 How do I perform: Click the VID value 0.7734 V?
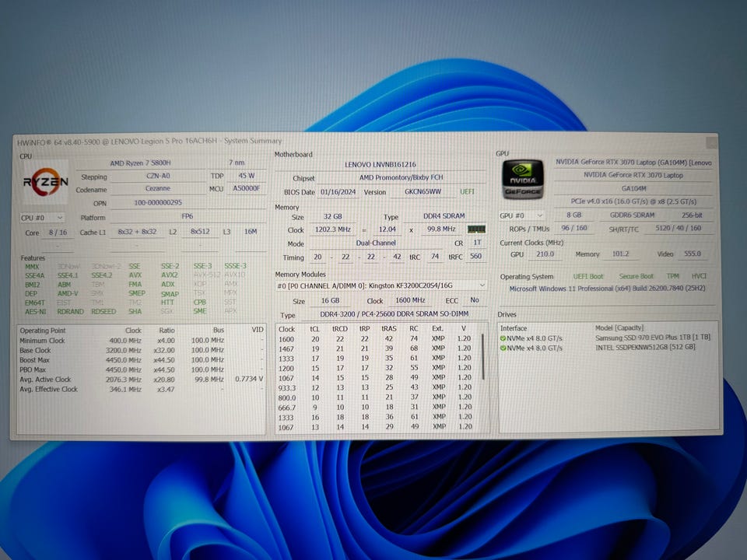(x=249, y=380)
